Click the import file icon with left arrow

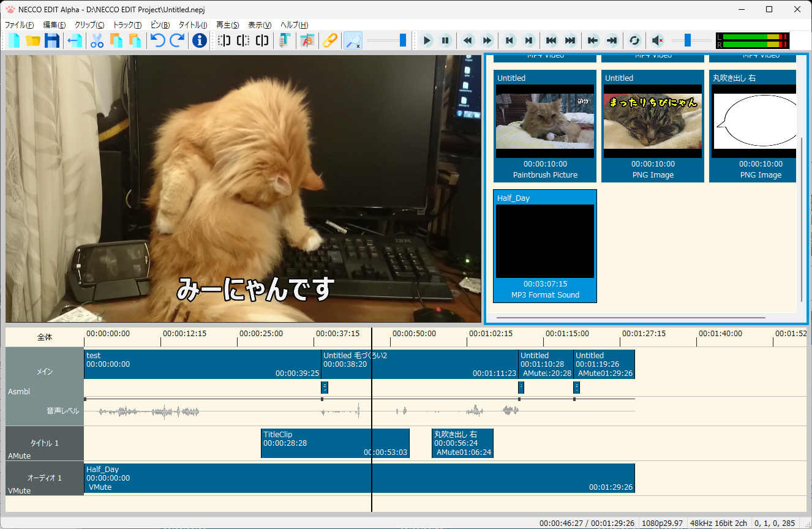click(75, 40)
